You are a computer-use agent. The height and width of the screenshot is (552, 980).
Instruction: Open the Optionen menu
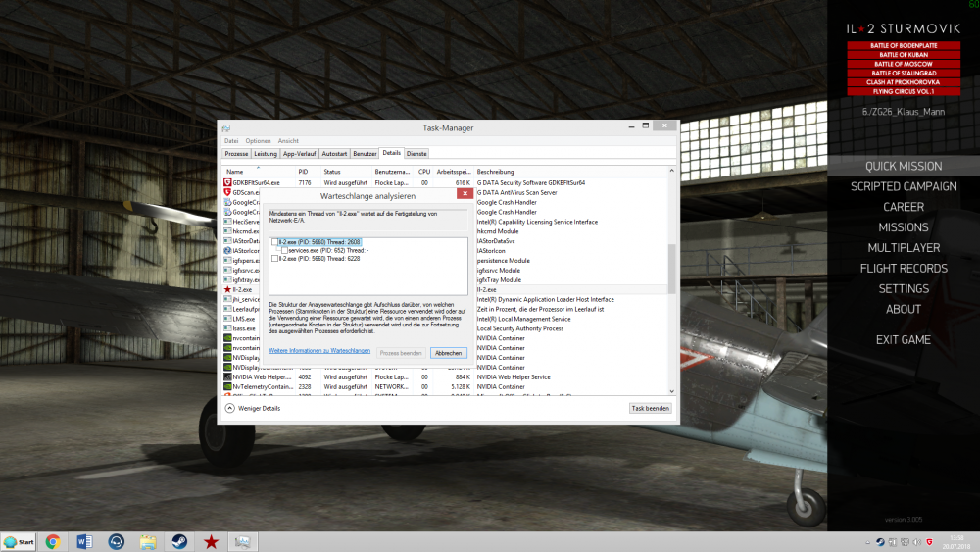[x=258, y=141]
